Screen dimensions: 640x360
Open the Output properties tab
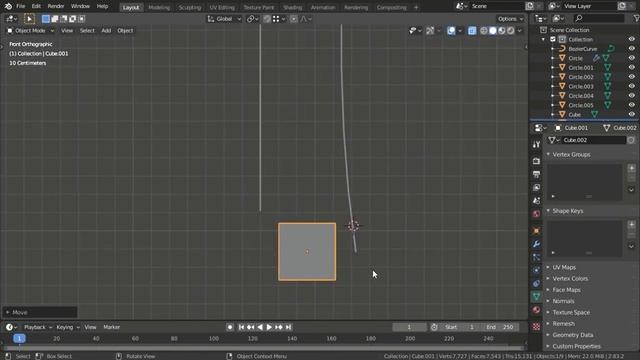536,174
